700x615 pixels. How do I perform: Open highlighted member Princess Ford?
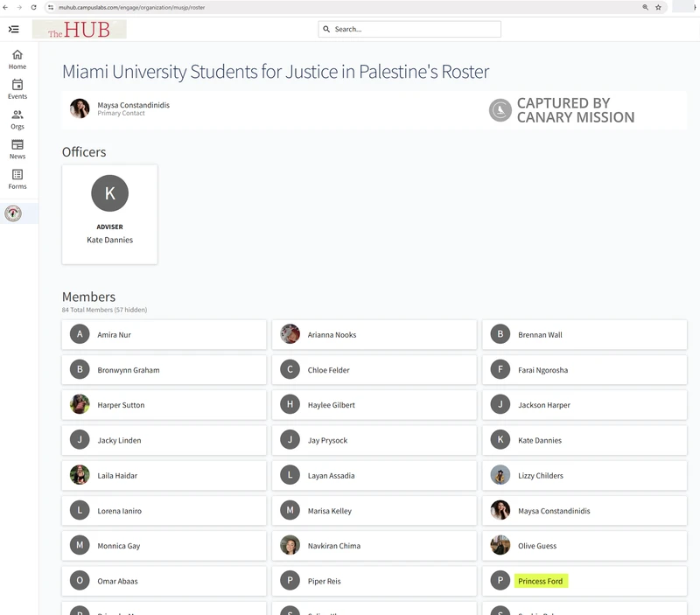(x=584, y=581)
